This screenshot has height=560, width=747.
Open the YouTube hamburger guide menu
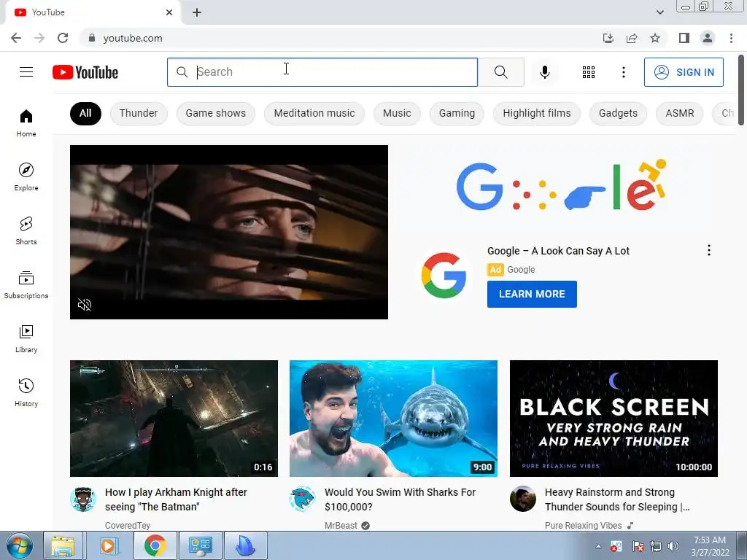point(26,72)
